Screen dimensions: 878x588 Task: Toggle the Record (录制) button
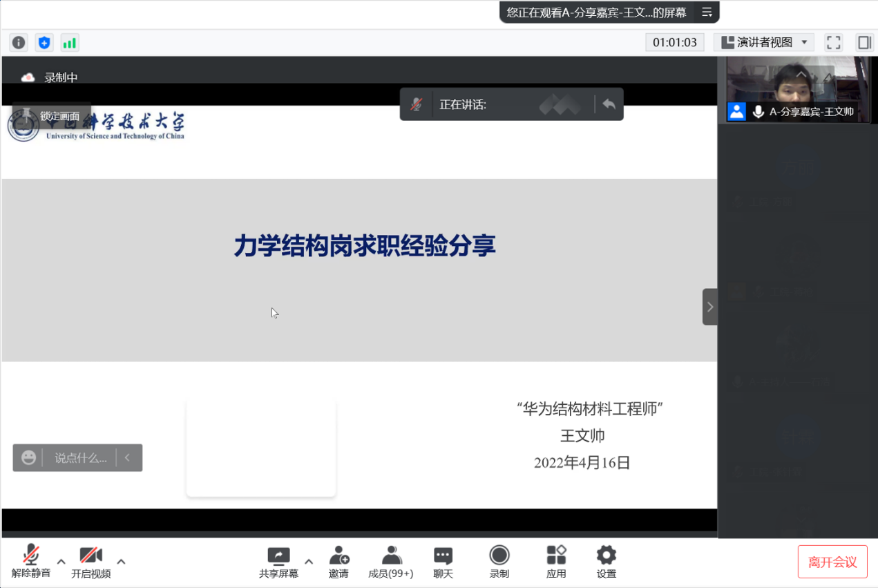click(499, 562)
